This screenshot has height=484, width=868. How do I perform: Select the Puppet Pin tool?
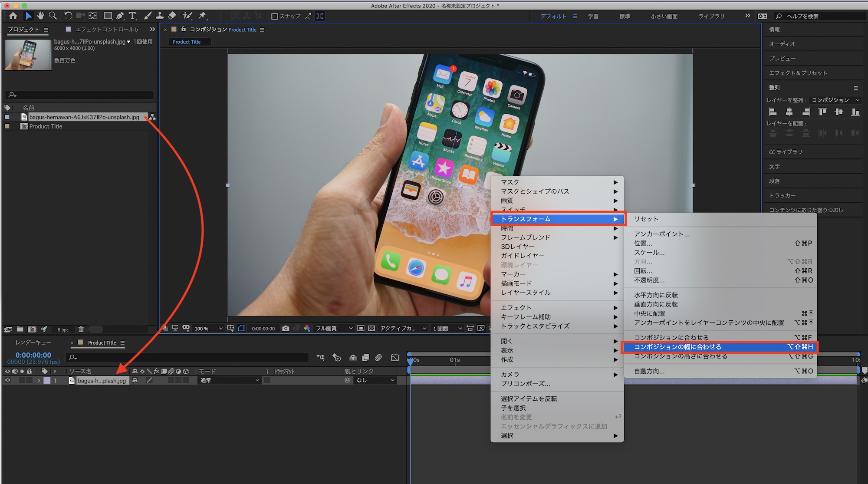(202, 16)
